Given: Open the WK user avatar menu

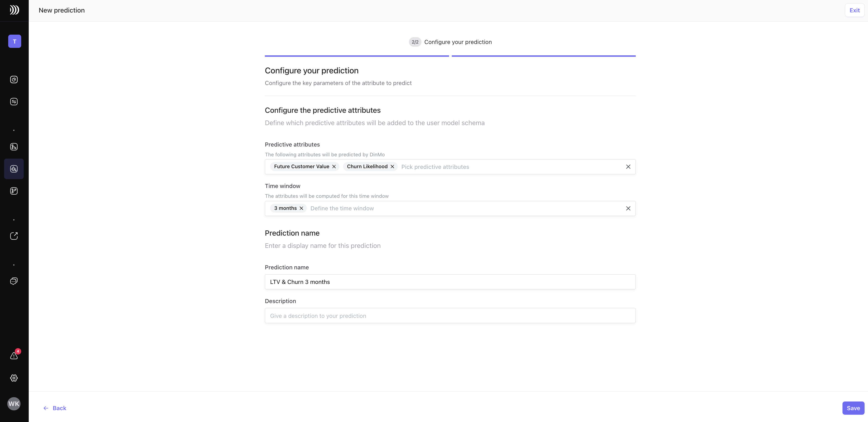Looking at the screenshot, I should (x=14, y=404).
